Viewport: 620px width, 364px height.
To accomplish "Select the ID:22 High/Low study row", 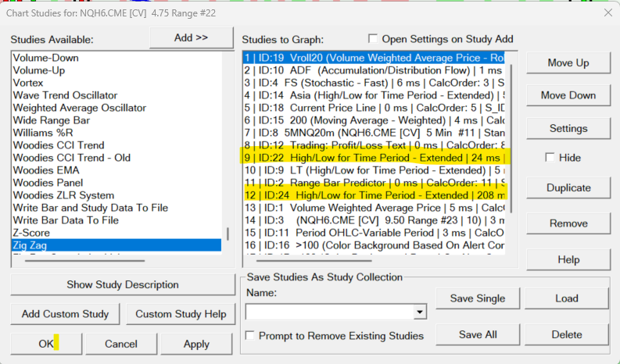I will [x=375, y=157].
